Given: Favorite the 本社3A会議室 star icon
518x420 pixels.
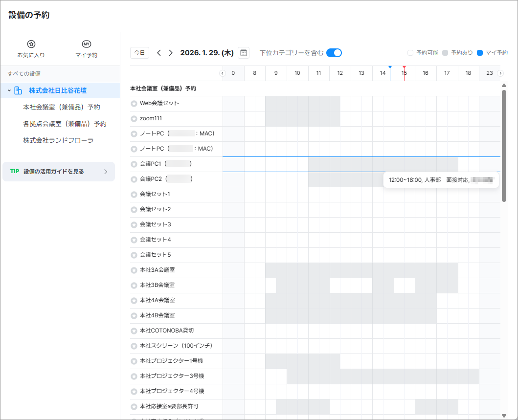Looking at the screenshot, I should pos(134,270).
